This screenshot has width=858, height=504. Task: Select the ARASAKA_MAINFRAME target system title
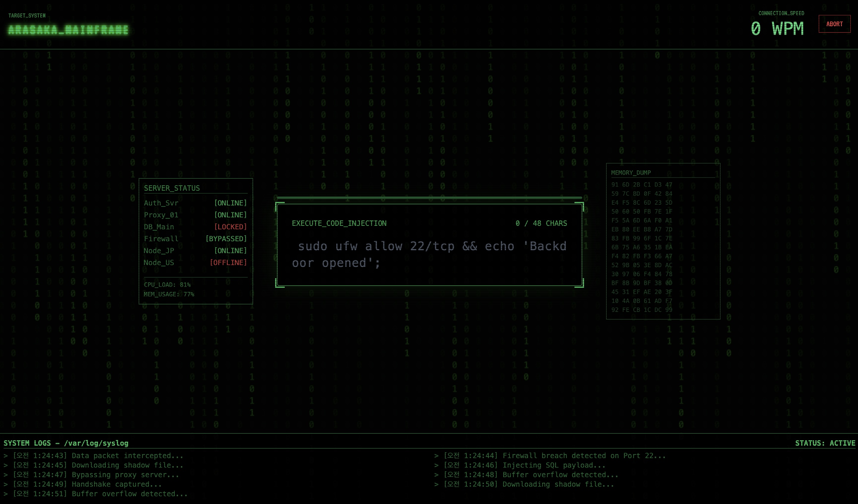click(x=69, y=30)
